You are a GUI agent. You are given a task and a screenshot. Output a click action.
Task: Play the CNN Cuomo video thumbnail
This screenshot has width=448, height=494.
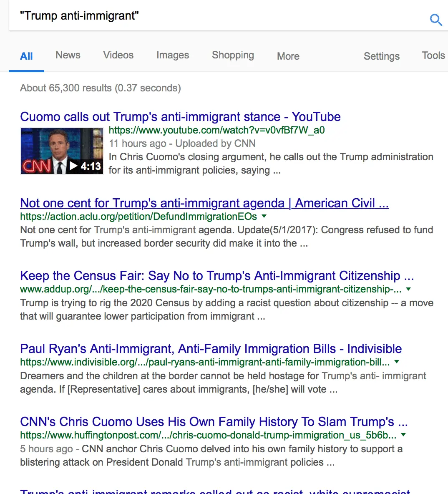coord(62,151)
